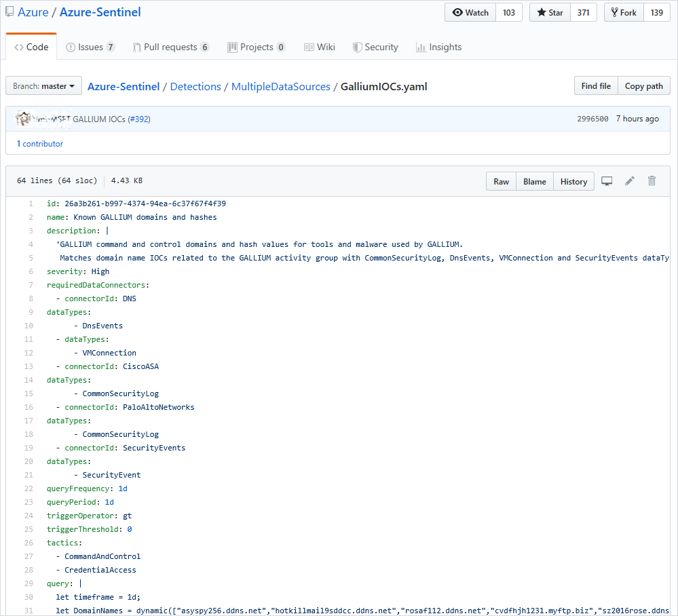Click the Find file button
This screenshot has width=678, height=616.
pos(596,86)
